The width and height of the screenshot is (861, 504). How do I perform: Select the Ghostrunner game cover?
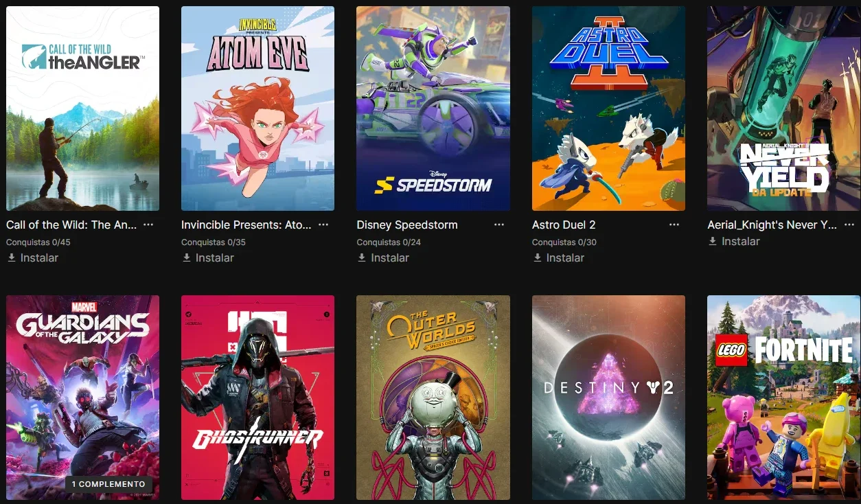[x=257, y=398]
